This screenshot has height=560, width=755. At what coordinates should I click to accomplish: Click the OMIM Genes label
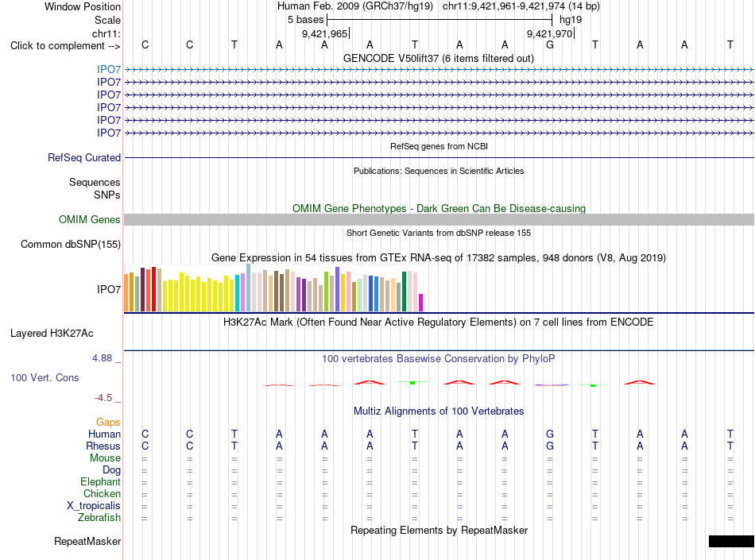[x=90, y=220]
